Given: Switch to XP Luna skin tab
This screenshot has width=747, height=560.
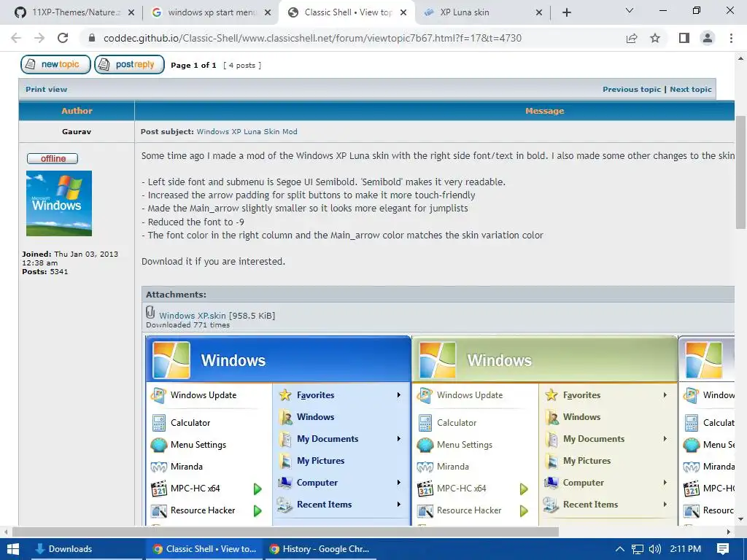Looking at the screenshot, I should click(x=481, y=12).
